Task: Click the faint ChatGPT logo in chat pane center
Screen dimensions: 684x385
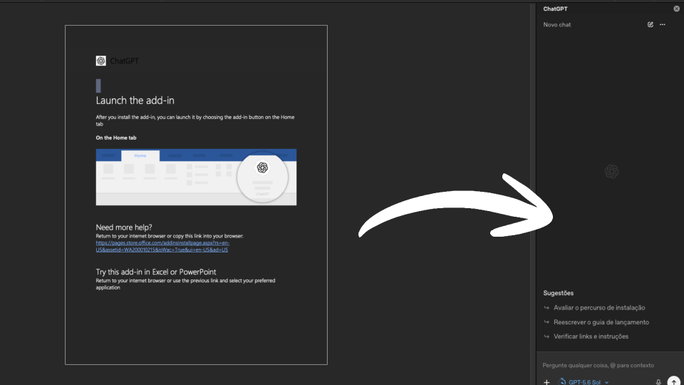Action: (x=612, y=171)
